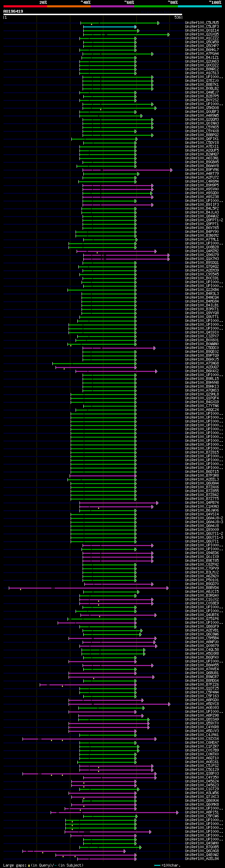Image resolution: width=225 pixels, height=868 pixels.
Task: Open hit UniRef100_B8NRC2
Action: point(202,69)
